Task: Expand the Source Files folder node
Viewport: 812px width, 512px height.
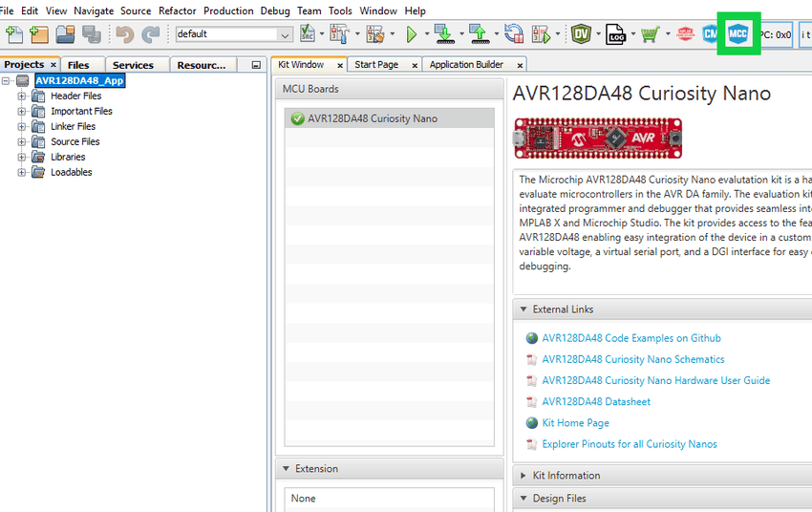Action: click(21, 141)
